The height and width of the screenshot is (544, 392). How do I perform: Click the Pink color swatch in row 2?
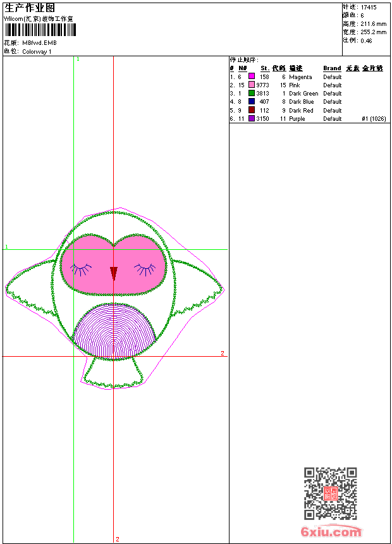252,85
